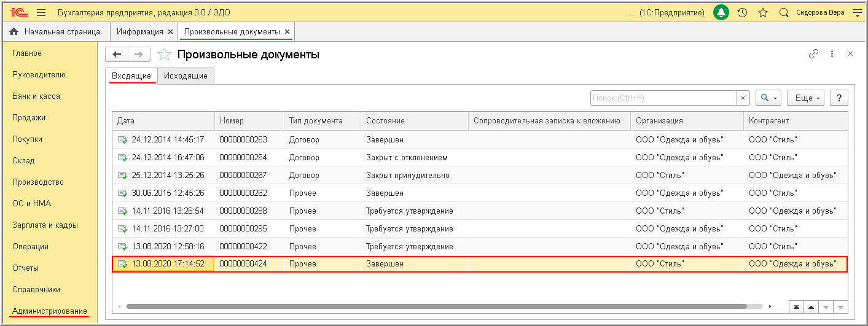Click user name Сидорова Вера

click(x=820, y=12)
